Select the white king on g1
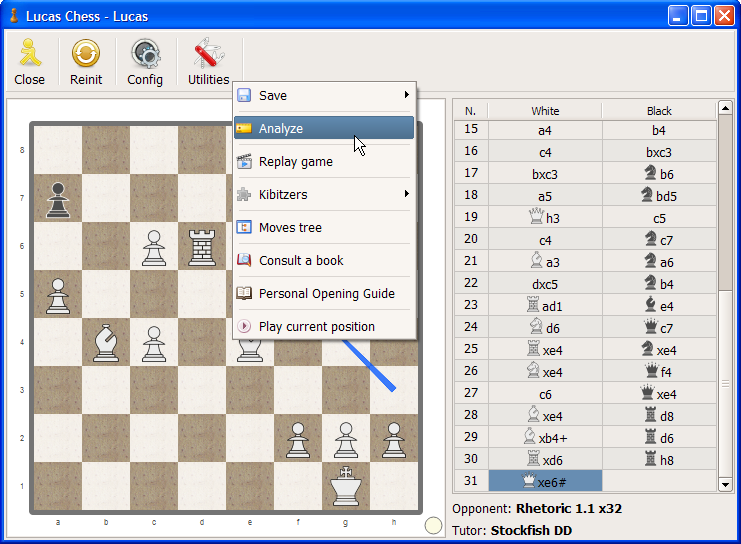 pyautogui.click(x=346, y=486)
